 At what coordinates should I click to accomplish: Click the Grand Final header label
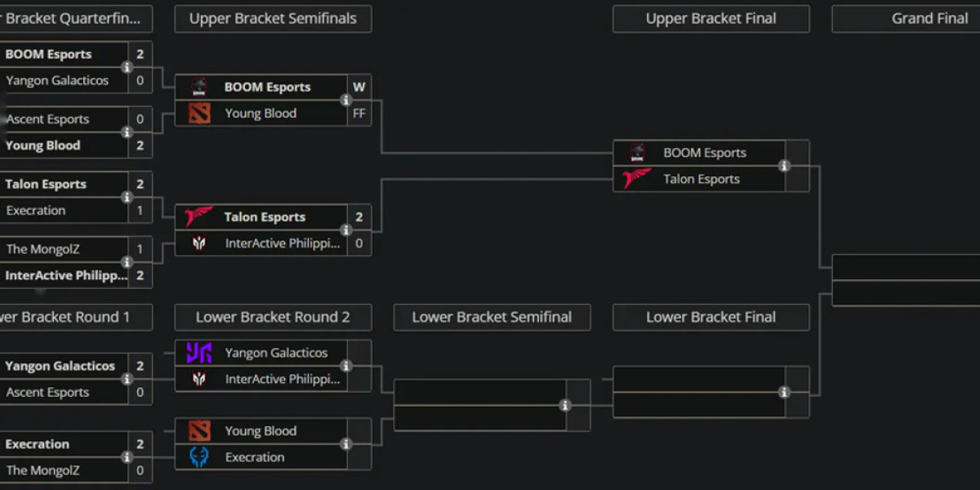930,18
